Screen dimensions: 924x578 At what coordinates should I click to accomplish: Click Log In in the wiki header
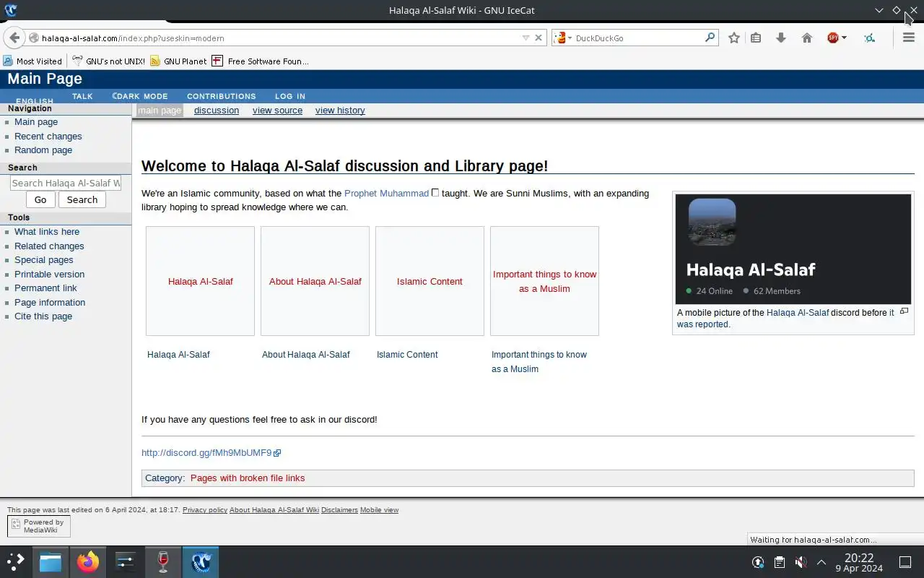click(290, 96)
